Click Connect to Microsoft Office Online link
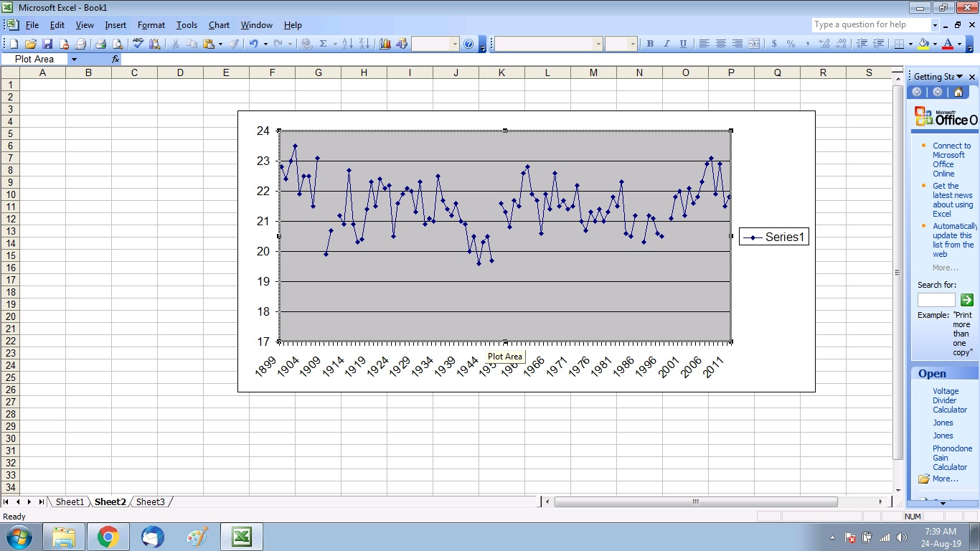980x551 pixels. click(x=952, y=159)
